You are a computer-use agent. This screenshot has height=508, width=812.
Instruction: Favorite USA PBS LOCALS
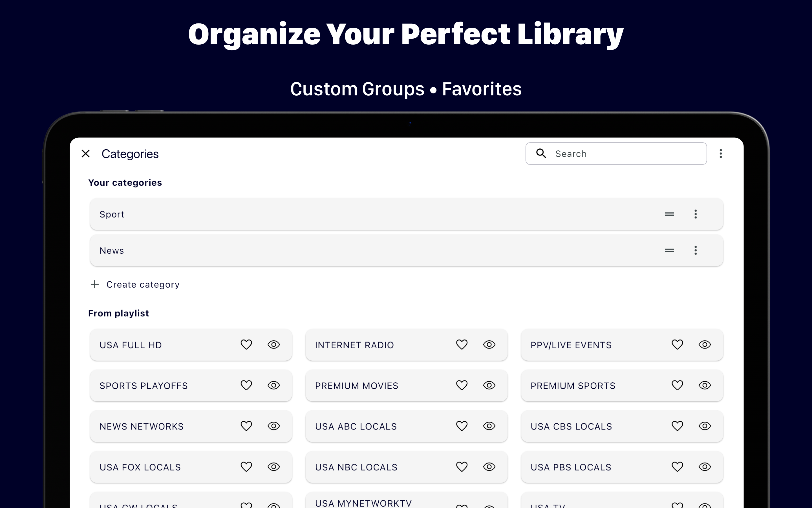click(678, 467)
